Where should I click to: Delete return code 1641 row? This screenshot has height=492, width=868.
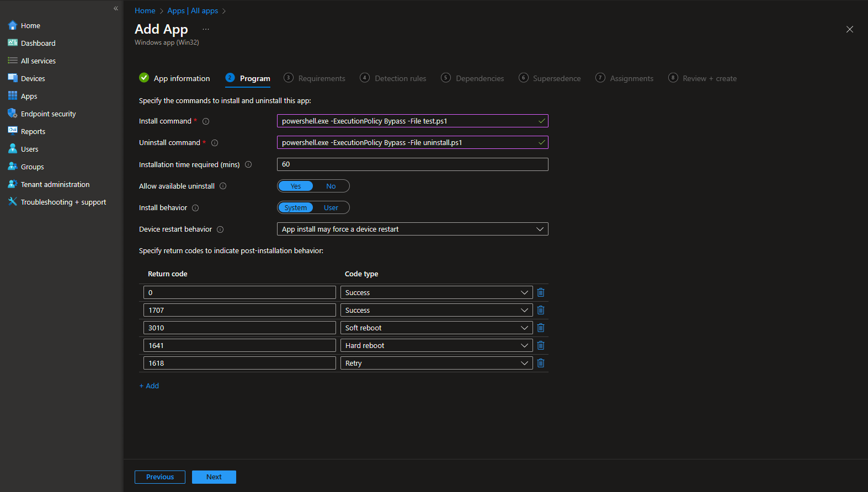tap(541, 345)
